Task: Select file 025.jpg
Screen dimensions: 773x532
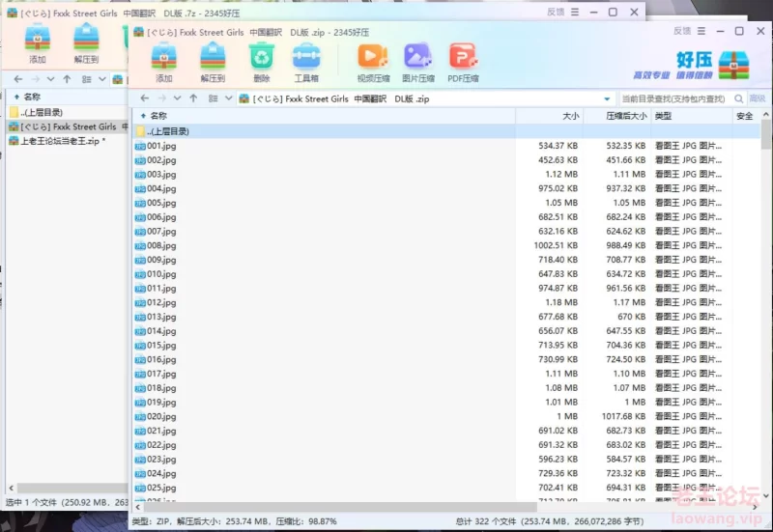Action: click(x=161, y=488)
